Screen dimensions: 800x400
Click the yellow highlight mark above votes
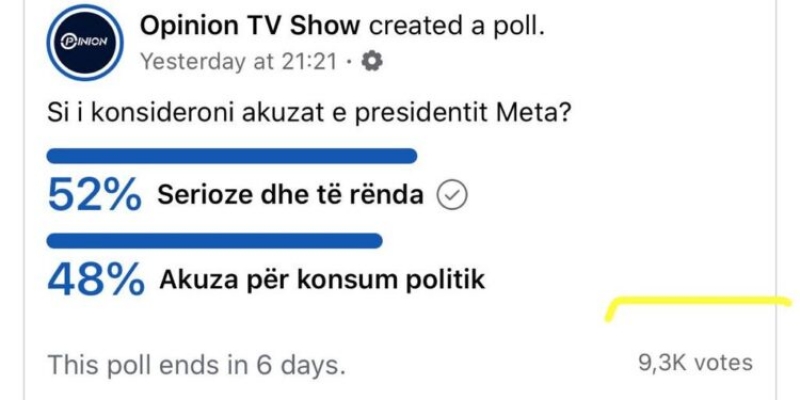point(698,308)
